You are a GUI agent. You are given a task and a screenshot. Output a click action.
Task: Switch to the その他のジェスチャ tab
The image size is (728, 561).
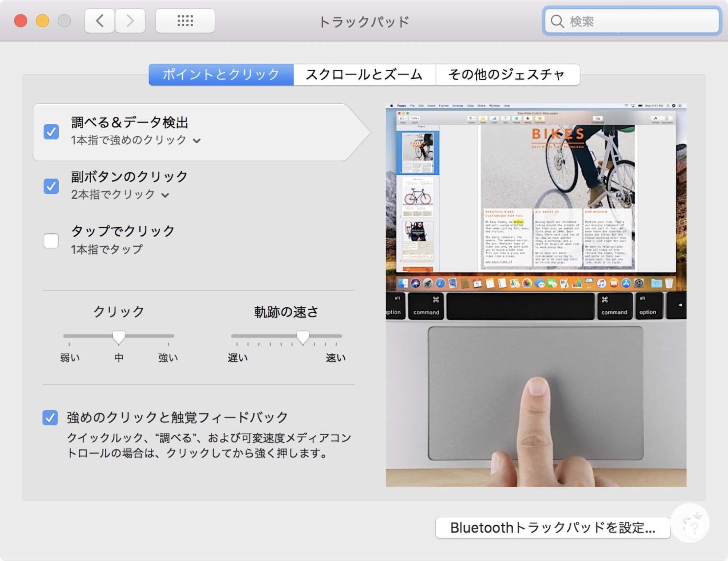pos(507,75)
